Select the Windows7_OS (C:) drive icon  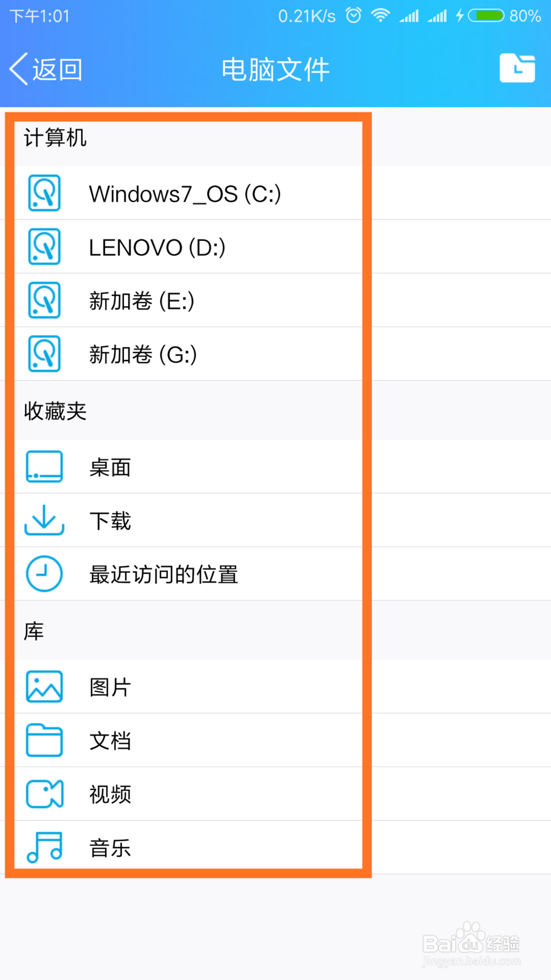click(x=44, y=193)
